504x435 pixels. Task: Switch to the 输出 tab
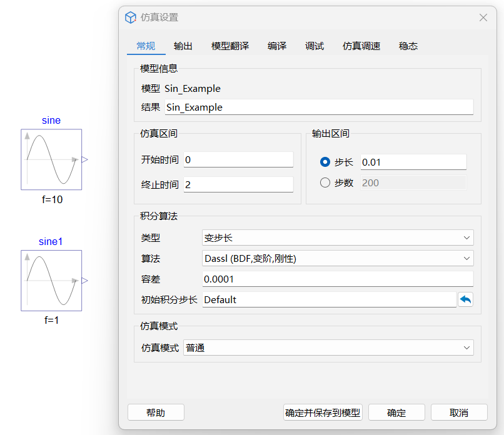click(183, 46)
